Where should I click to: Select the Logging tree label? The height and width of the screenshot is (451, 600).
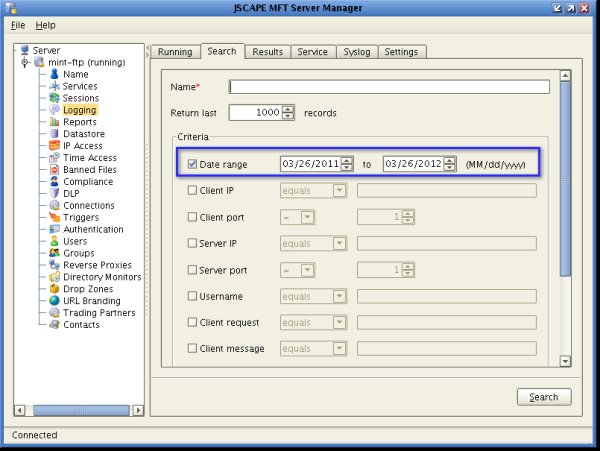(80, 110)
